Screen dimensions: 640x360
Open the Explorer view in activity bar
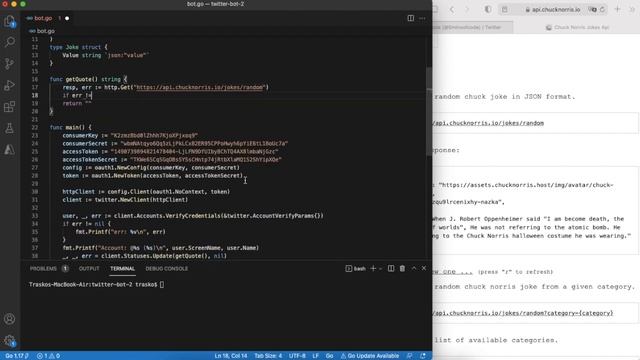(9, 21)
